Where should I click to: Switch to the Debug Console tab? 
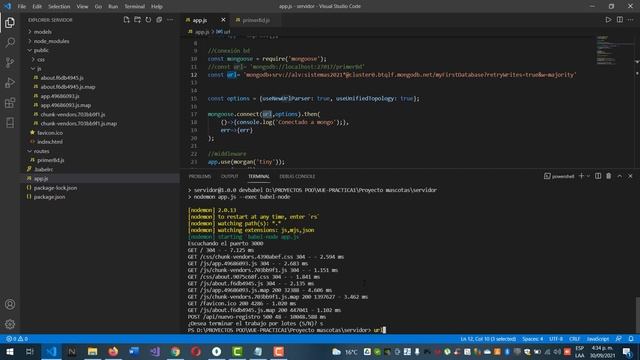tap(297, 176)
